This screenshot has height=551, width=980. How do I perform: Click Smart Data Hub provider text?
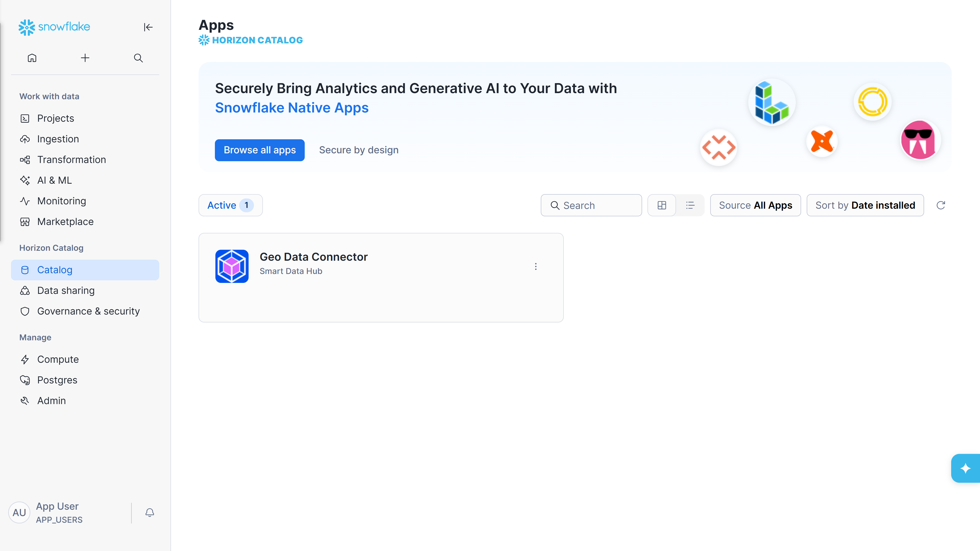tap(291, 271)
